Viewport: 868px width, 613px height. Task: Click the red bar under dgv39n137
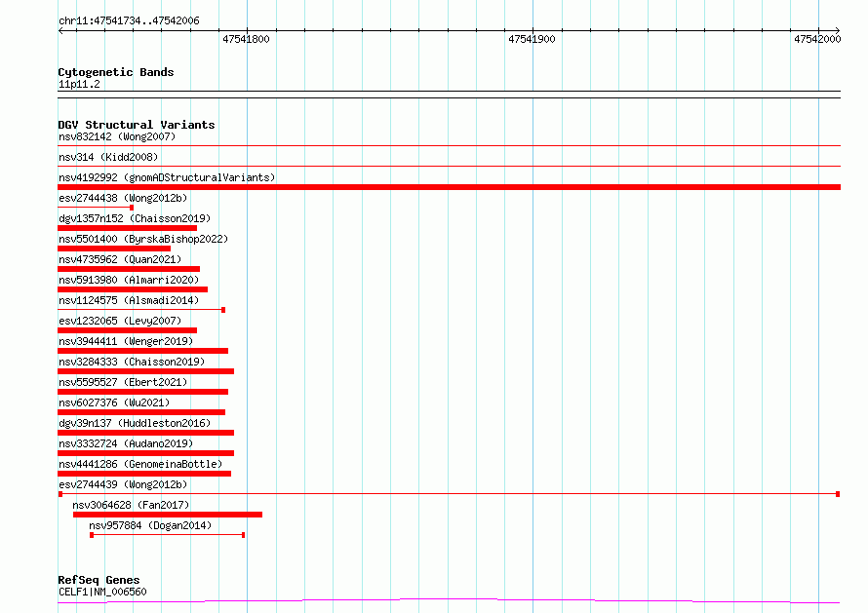pos(145,433)
